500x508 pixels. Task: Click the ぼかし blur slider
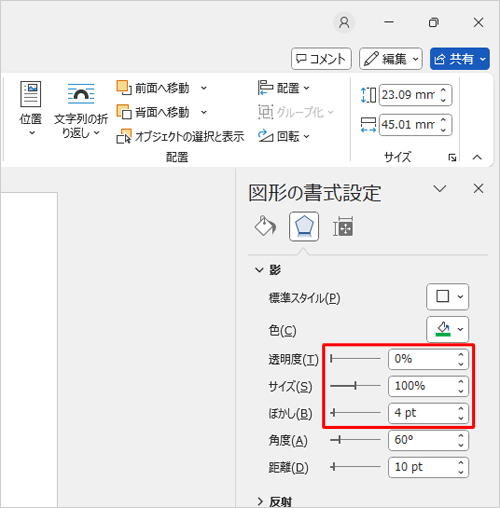click(355, 413)
